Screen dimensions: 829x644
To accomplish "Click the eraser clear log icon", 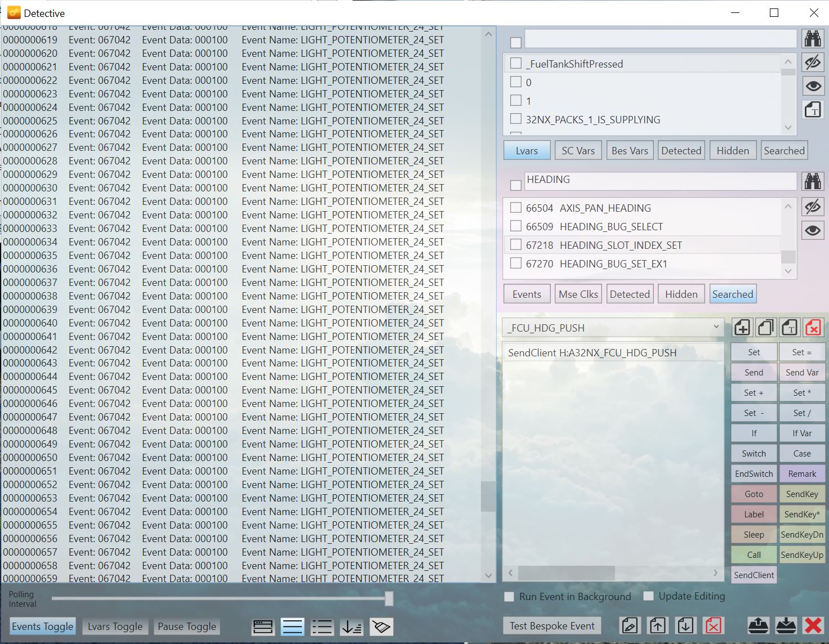I will [x=381, y=627].
